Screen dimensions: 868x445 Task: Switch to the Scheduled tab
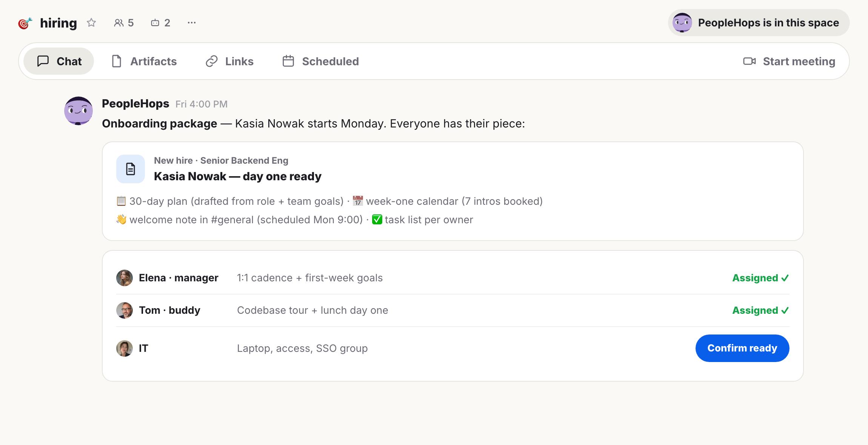tap(320, 61)
